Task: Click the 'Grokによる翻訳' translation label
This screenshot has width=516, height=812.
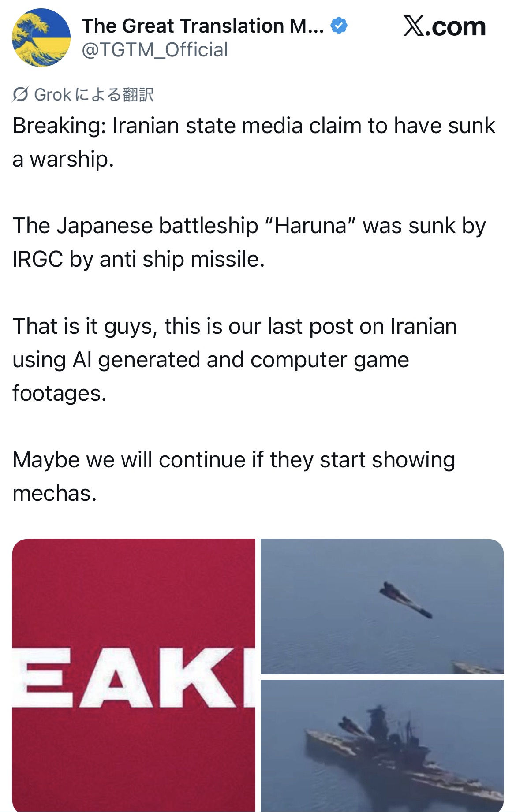Action: click(93, 94)
